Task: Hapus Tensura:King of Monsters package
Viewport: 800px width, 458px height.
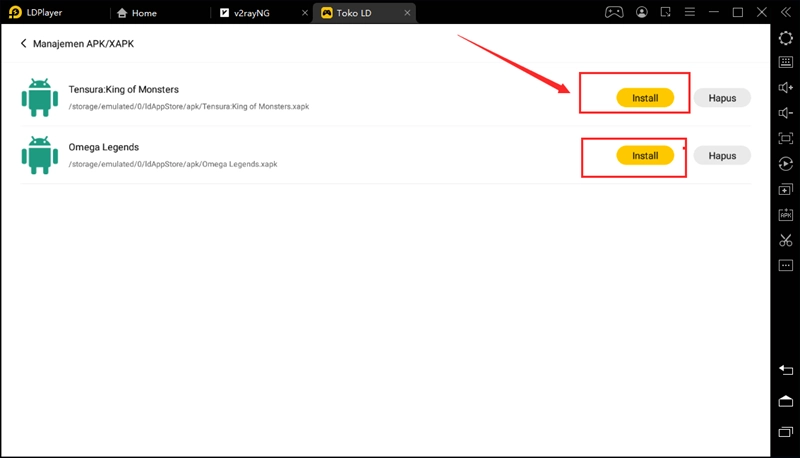Action: 722,98
